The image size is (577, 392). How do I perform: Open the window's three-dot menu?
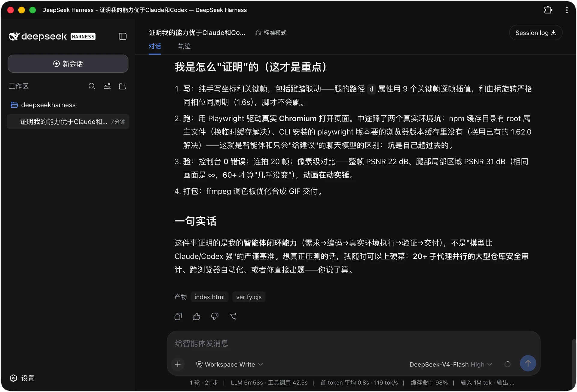pyautogui.click(x=567, y=10)
